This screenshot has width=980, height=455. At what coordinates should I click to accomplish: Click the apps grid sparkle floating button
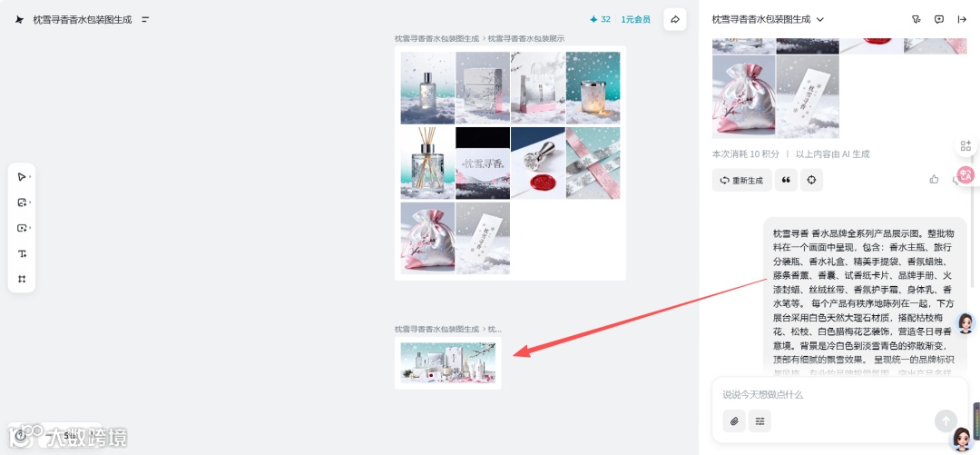965,146
